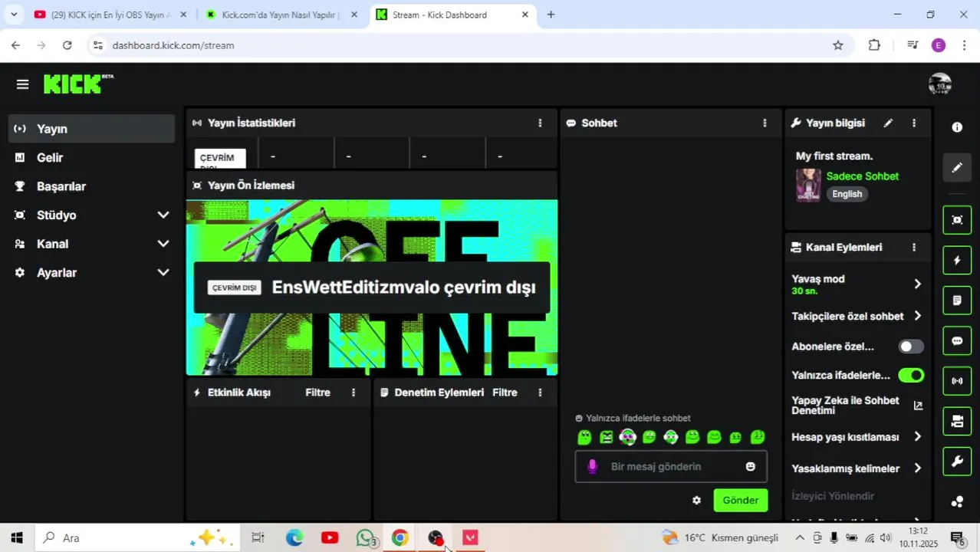Open Yapay Zeka ile Sohbet Denetimi link

pos(857,406)
